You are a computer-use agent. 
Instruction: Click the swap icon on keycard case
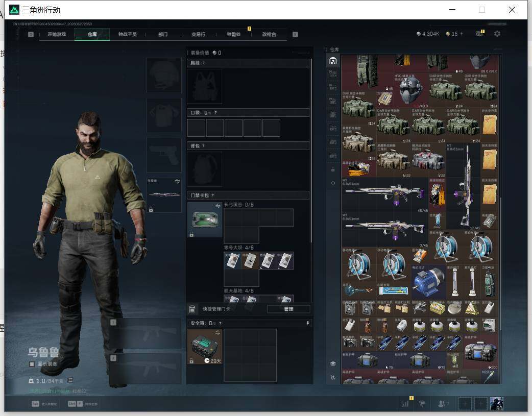click(218, 206)
